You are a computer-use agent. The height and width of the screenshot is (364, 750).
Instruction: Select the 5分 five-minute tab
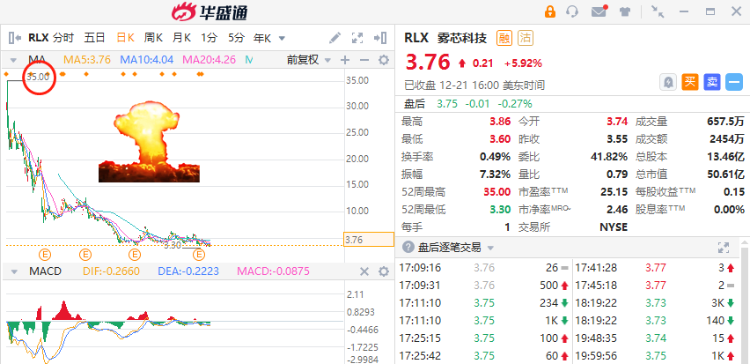[236, 38]
